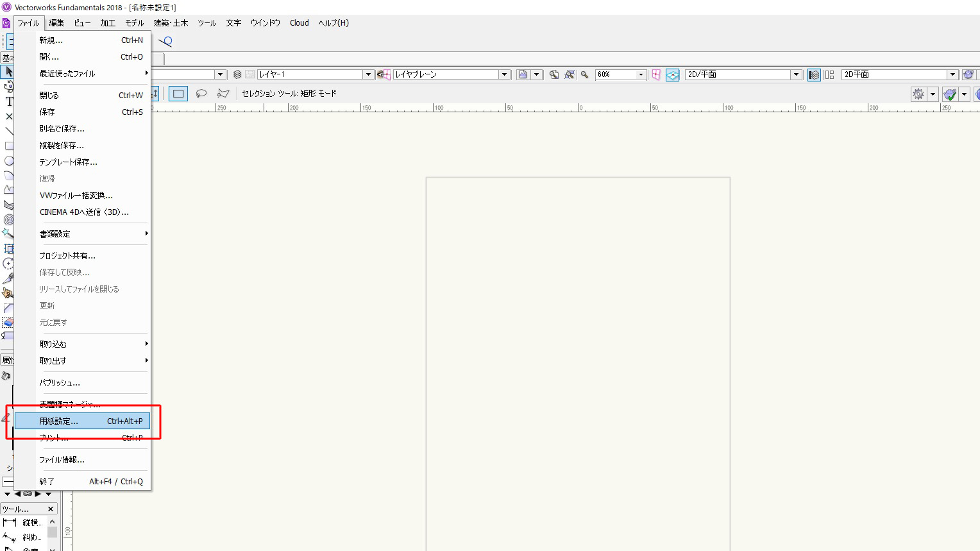The width and height of the screenshot is (980, 551).
Task: Open the 2D/平面 view dropdown
Action: [x=796, y=74]
